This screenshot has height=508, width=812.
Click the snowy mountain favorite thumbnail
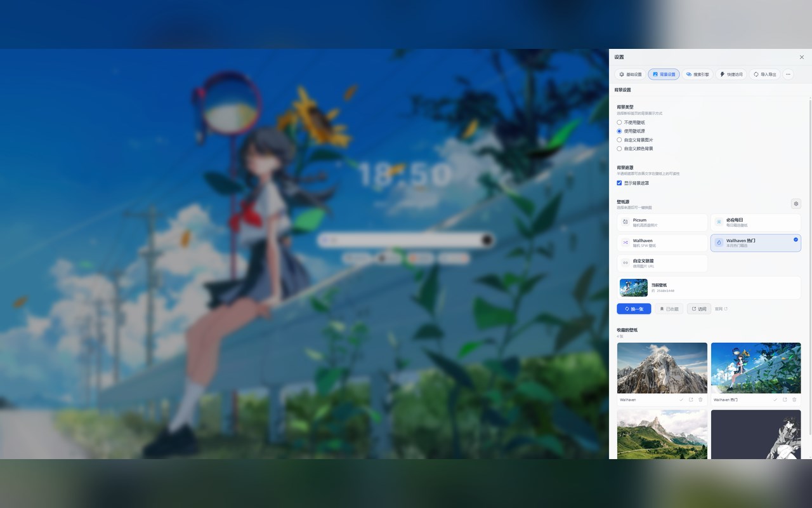tap(662, 368)
